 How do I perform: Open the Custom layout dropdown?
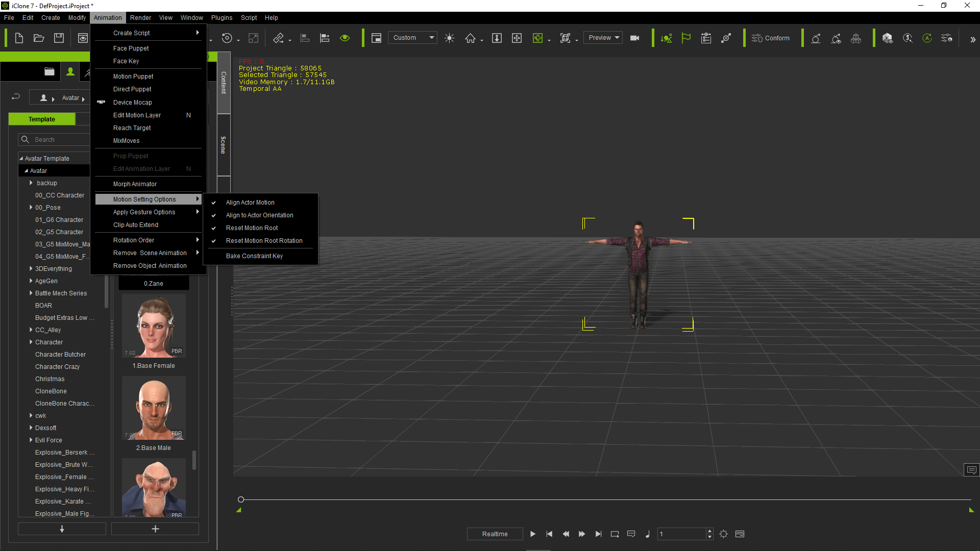tap(412, 38)
